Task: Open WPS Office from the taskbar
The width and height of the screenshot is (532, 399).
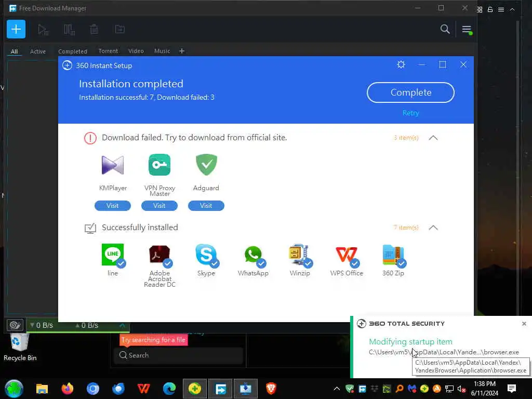Action: [x=143, y=389]
